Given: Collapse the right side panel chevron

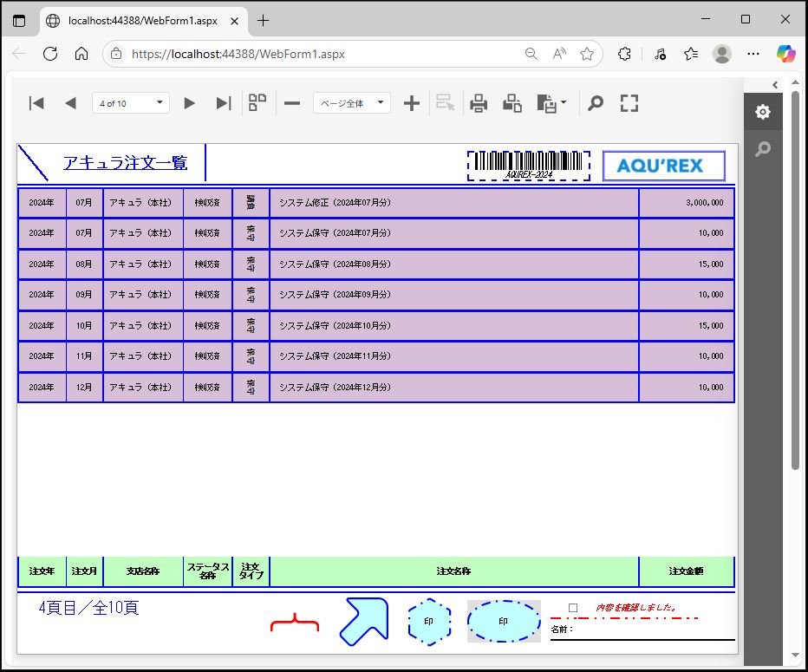Looking at the screenshot, I should (x=775, y=84).
